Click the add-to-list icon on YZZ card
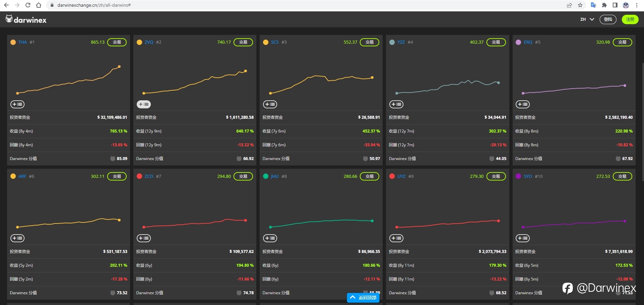 (x=396, y=104)
